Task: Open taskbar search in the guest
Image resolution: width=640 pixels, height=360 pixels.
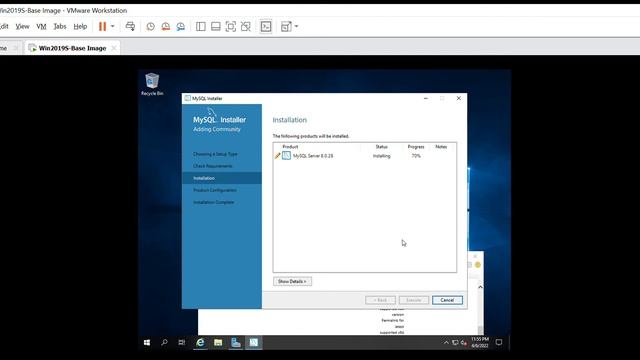Action: click(164, 342)
